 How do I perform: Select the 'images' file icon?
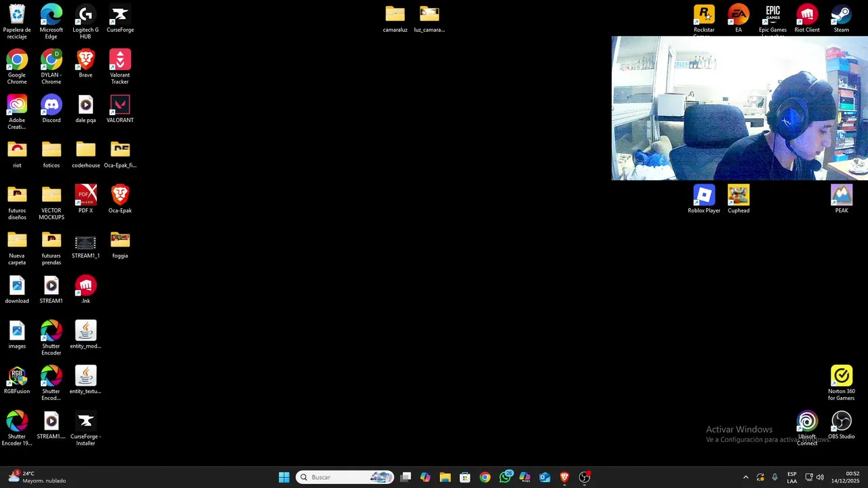pos(17,335)
